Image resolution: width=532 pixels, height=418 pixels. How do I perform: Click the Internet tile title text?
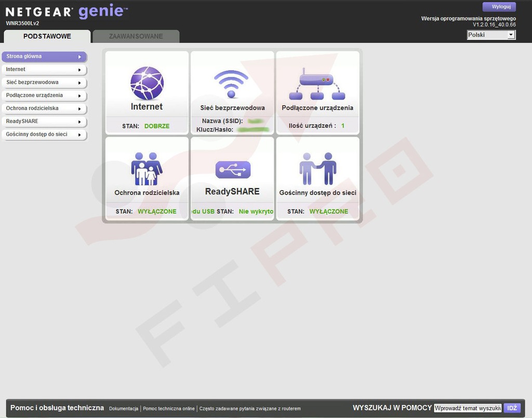coord(147,107)
